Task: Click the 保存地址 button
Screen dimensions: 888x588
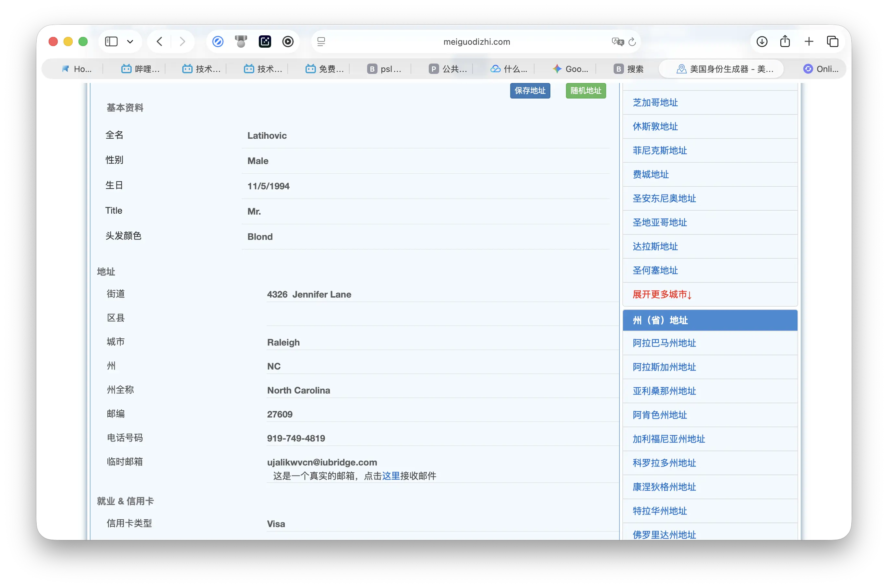Action: click(x=530, y=90)
